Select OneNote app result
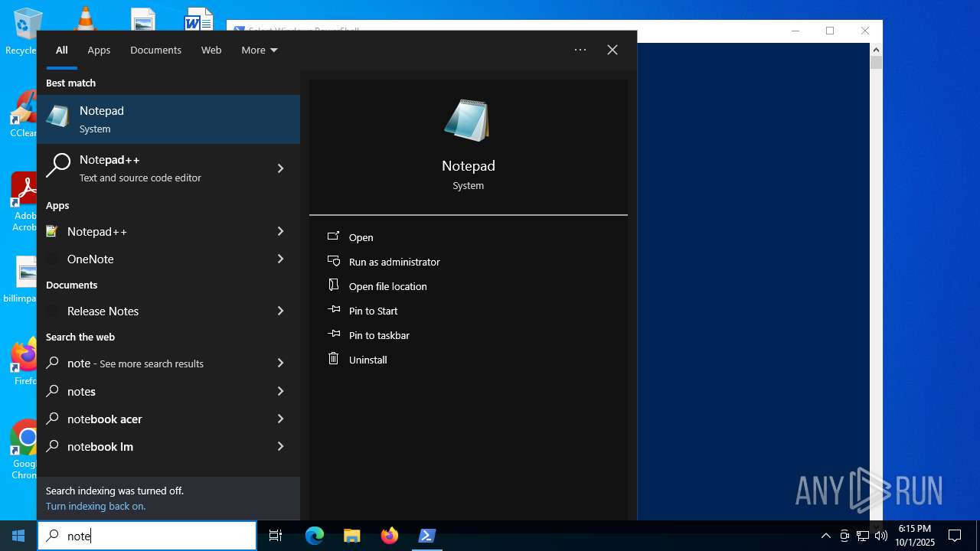This screenshot has width=980, height=551. 168,259
